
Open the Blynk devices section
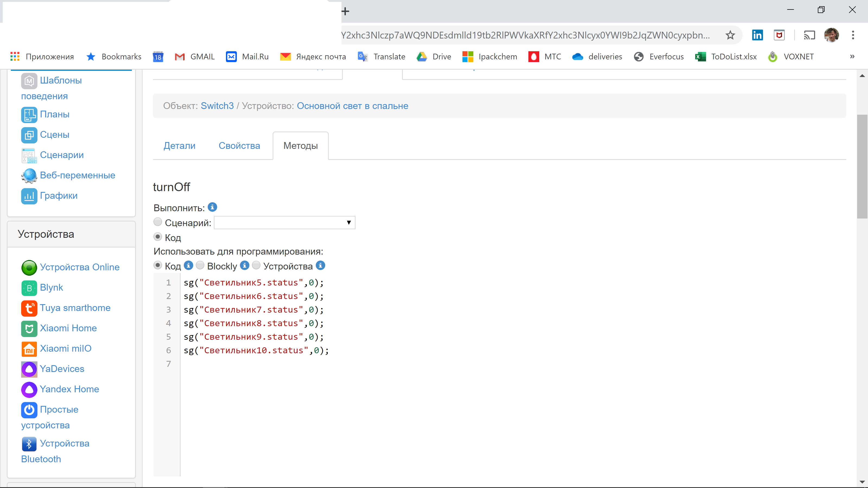[51, 288]
